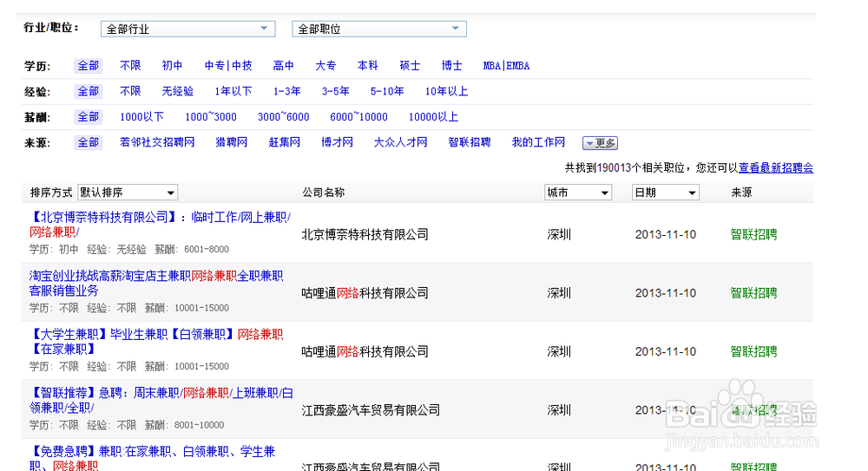Screen dimensions: 868x471
Task: Filter experience by 1年以下
Action: point(233,91)
